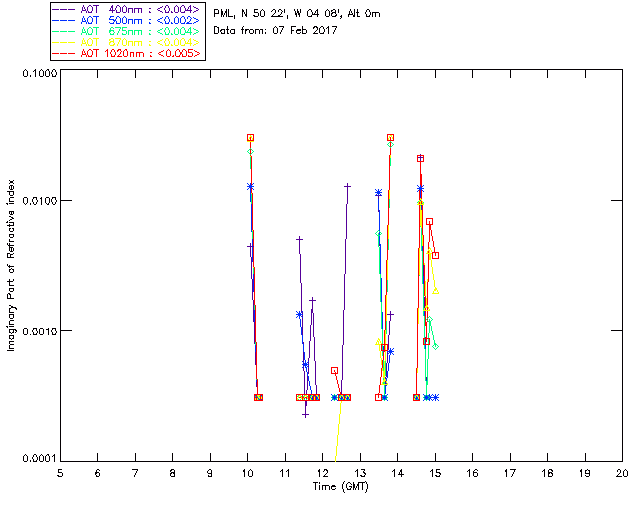Viewport: 640px width, 512px height.
Task: Click the red square marker at 15 hours
Action: (436, 255)
